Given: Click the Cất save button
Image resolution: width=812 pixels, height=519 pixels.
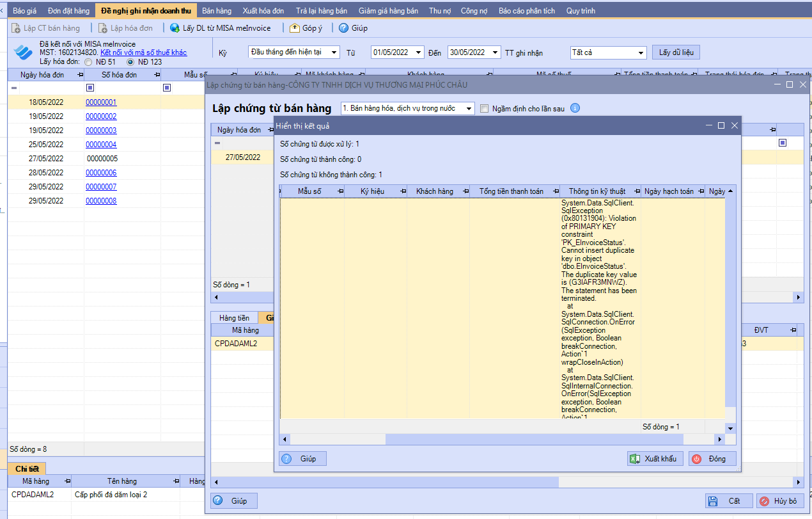Looking at the screenshot, I should (728, 501).
